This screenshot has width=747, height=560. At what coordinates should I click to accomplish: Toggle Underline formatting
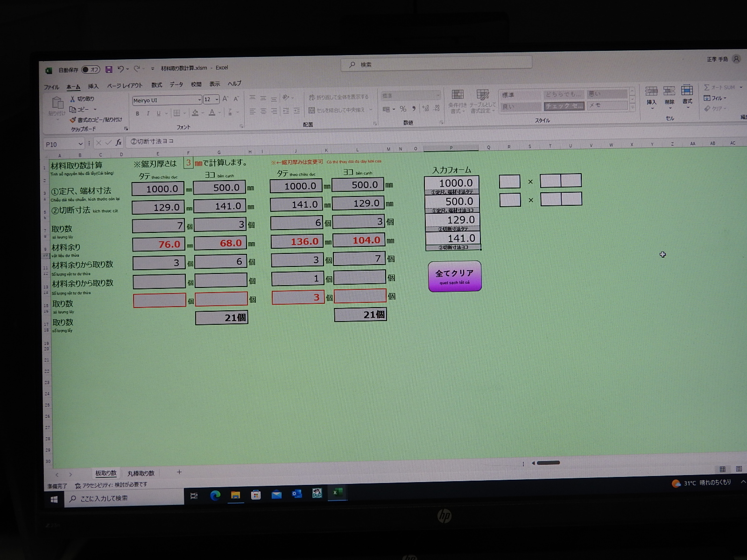click(x=159, y=113)
